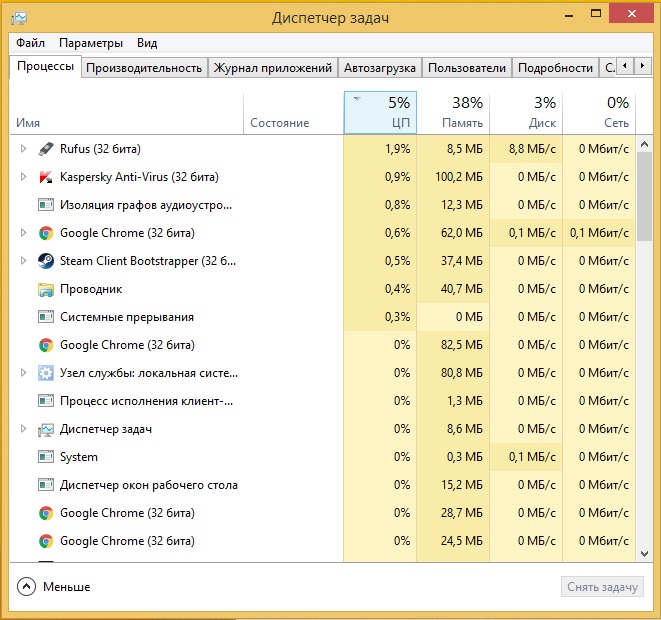Screen dimensions: 661x620
Task: Click the 0,1 Мбит/с network value
Action: (599, 233)
